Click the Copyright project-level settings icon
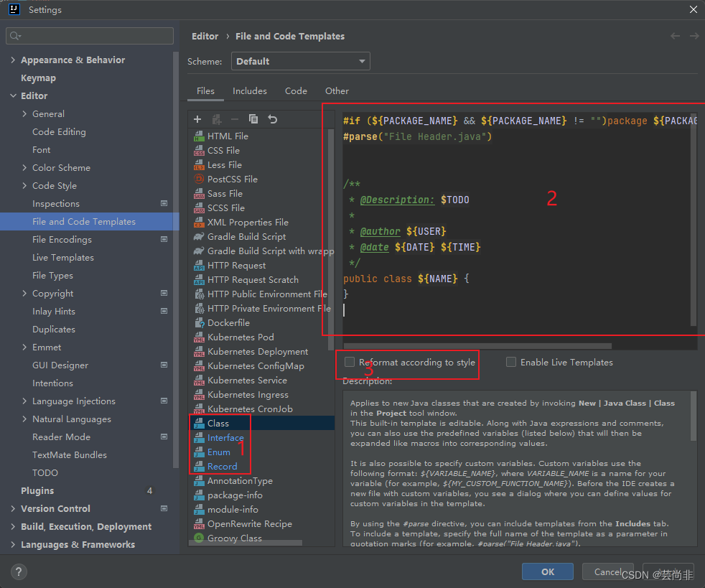705x588 pixels. (x=164, y=293)
